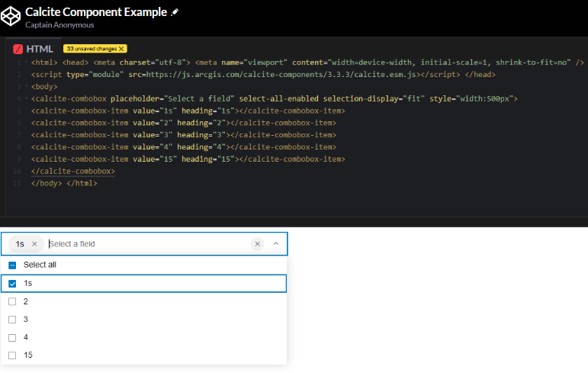588x373 pixels.
Task: Check the box for item 4
Action: [12, 337]
